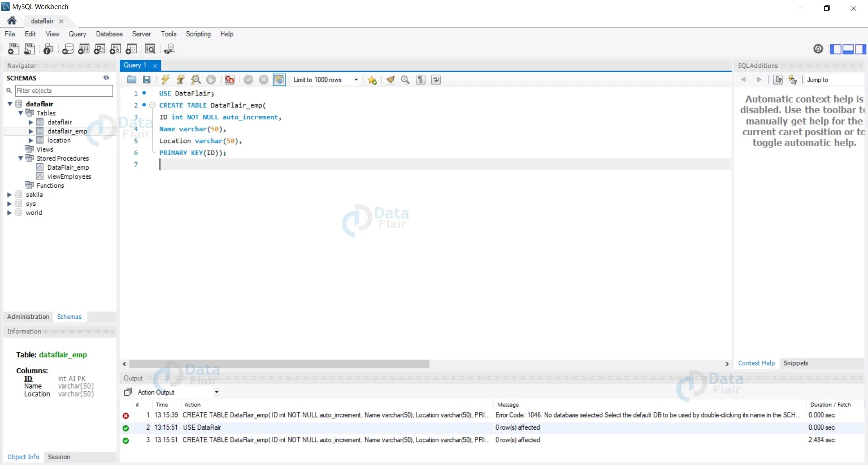Viewport: 868px width, 465px height.
Task: Open the Action Output dropdown
Action: (x=217, y=392)
